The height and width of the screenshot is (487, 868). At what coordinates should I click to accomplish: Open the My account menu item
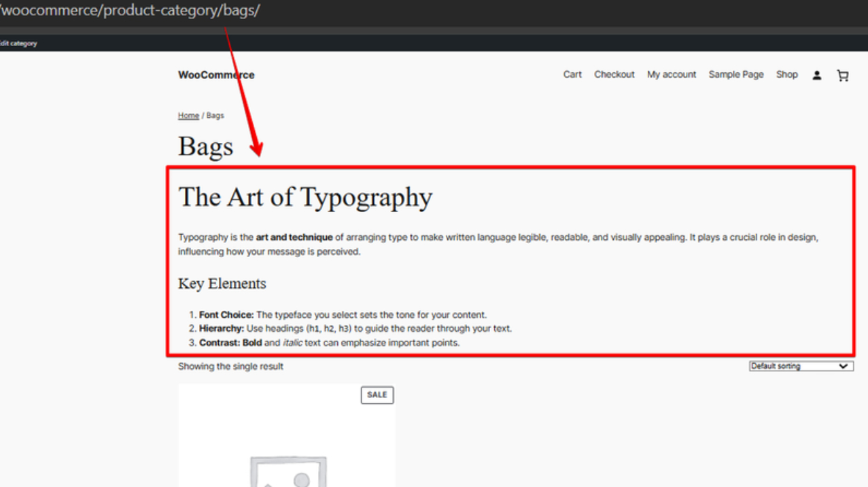click(x=672, y=75)
